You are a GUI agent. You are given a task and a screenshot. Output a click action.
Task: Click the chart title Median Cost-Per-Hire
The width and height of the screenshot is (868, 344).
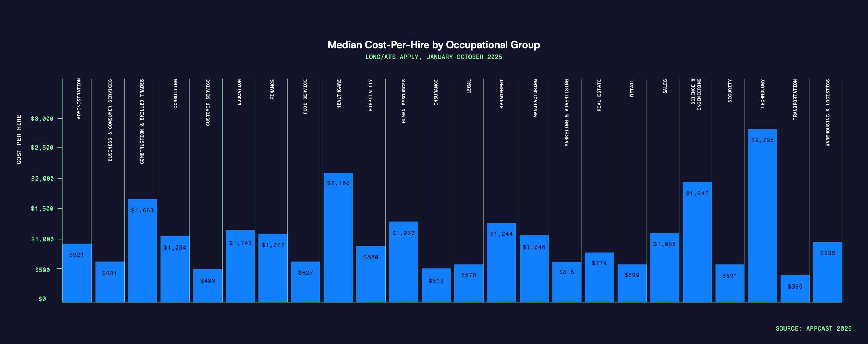click(x=434, y=45)
